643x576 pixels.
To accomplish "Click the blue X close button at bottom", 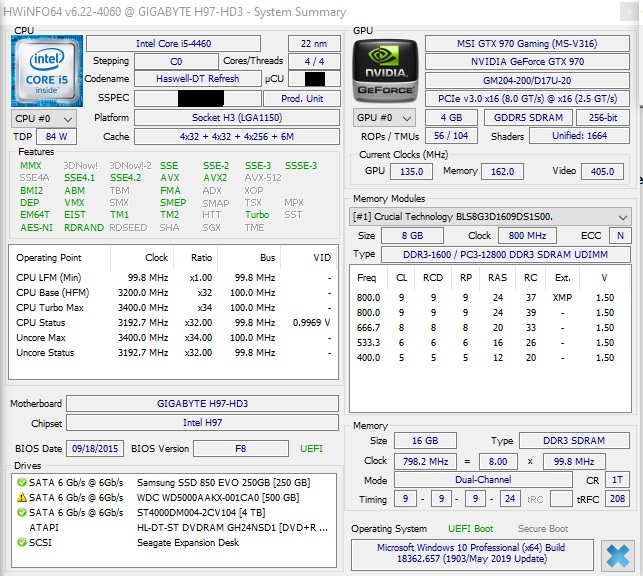I will (x=617, y=556).
